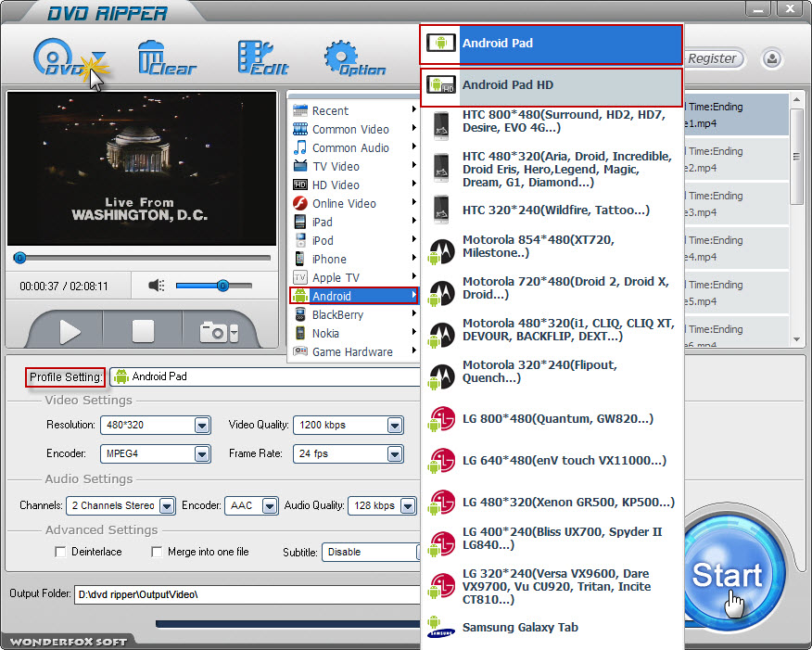Screen dimensions: 812x650
Task: Open the Option gear settings
Action: click(x=355, y=58)
